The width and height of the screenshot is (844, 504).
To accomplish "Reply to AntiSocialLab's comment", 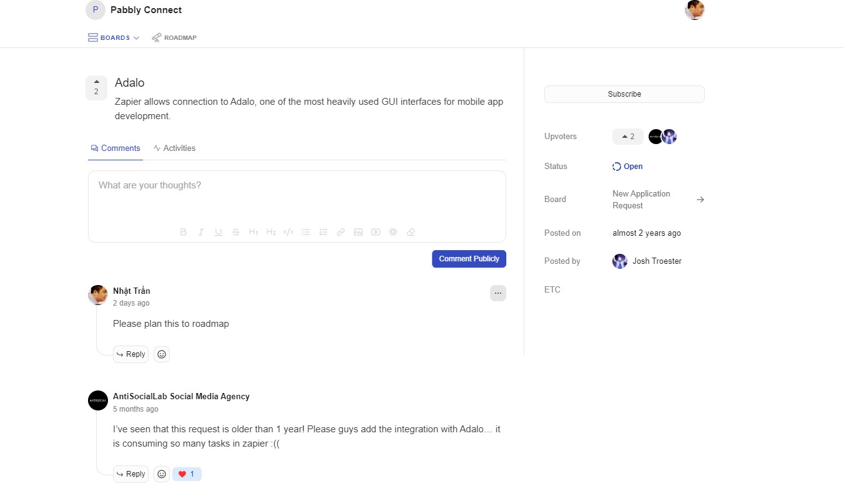I will pos(131,474).
